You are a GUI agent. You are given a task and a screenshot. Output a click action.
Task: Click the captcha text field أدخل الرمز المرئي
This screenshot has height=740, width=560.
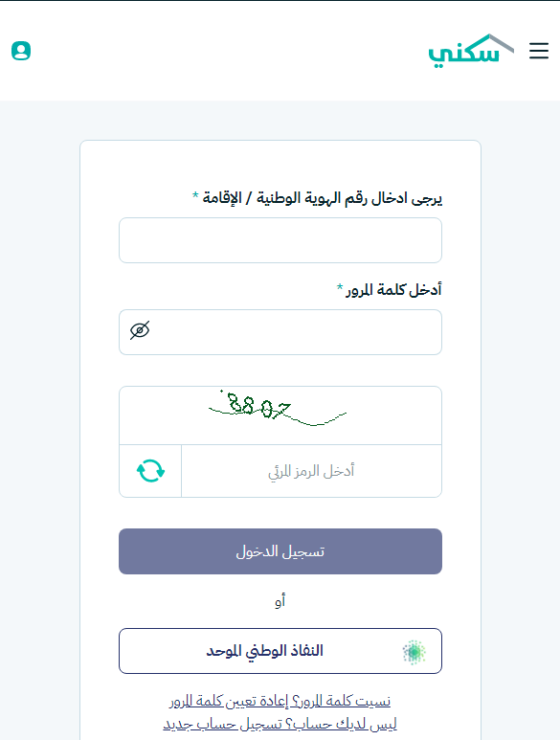pyautogui.click(x=311, y=471)
